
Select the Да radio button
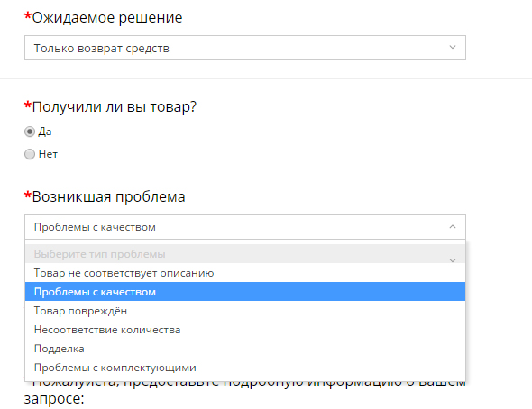pyautogui.click(x=30, y=132)
